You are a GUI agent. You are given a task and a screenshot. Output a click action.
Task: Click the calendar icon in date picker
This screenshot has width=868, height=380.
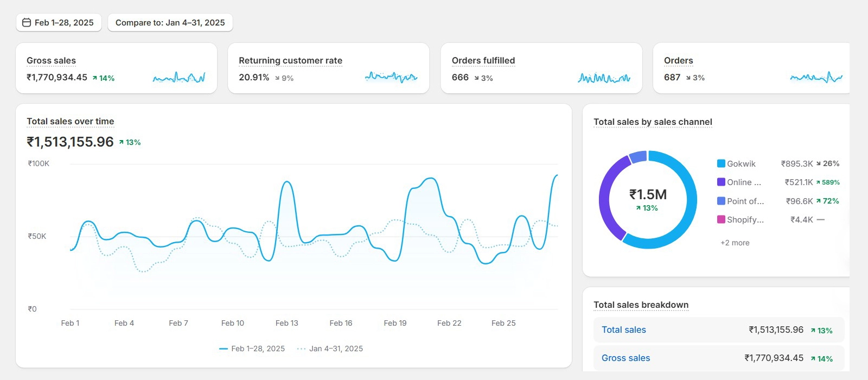(x=26, y=23)
